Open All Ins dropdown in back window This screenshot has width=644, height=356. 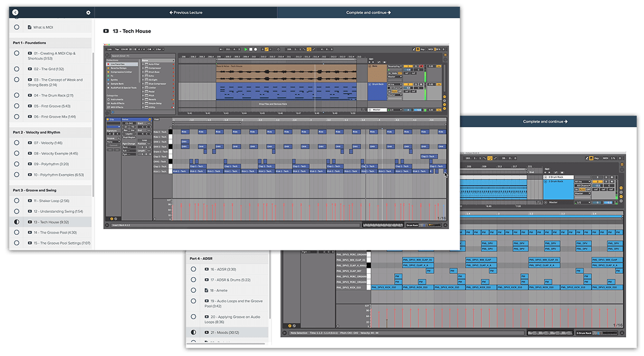point(583,182)
